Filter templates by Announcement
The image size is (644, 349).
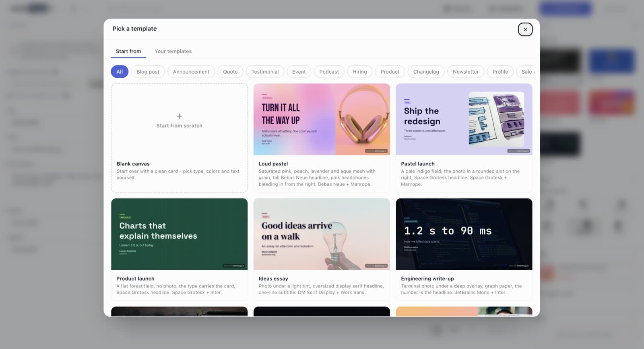[191, 72]
